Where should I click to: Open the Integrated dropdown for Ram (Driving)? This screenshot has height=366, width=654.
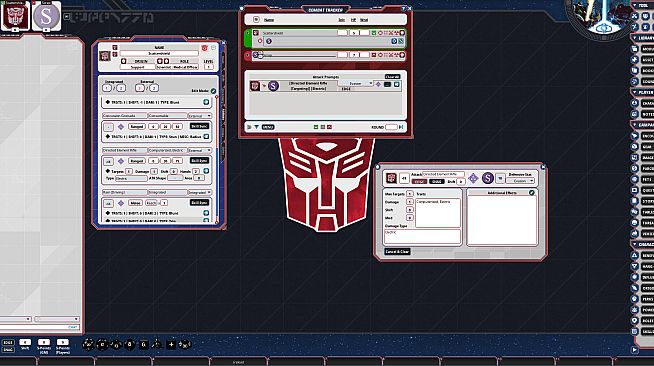200,193
